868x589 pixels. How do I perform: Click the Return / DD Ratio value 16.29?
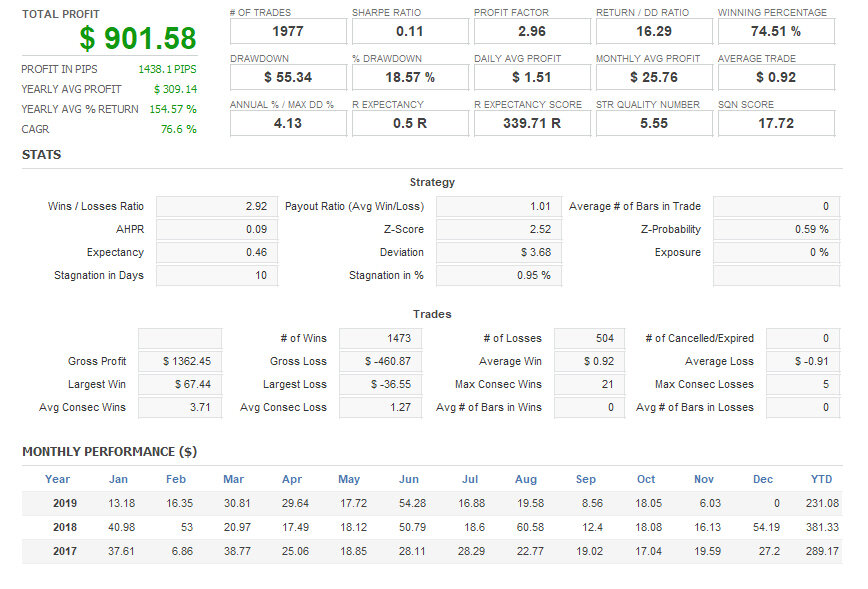654,32
